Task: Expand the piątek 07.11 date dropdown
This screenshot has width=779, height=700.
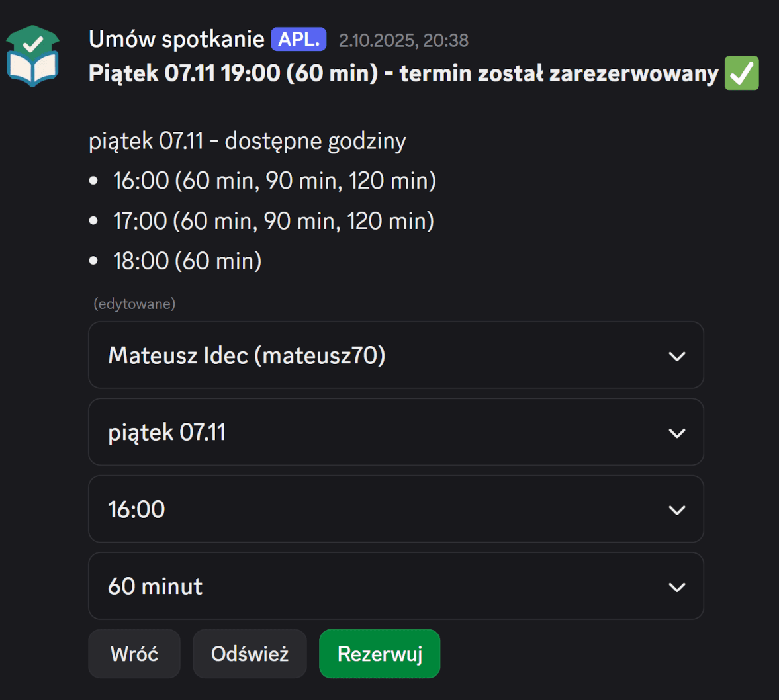Action: (x=395, y=432)
